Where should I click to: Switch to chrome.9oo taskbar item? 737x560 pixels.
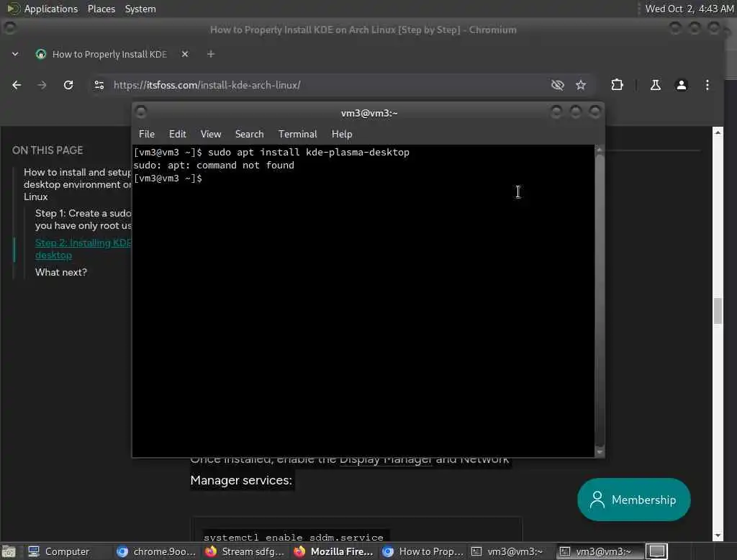pyautogui.click(x=156, y=551)
